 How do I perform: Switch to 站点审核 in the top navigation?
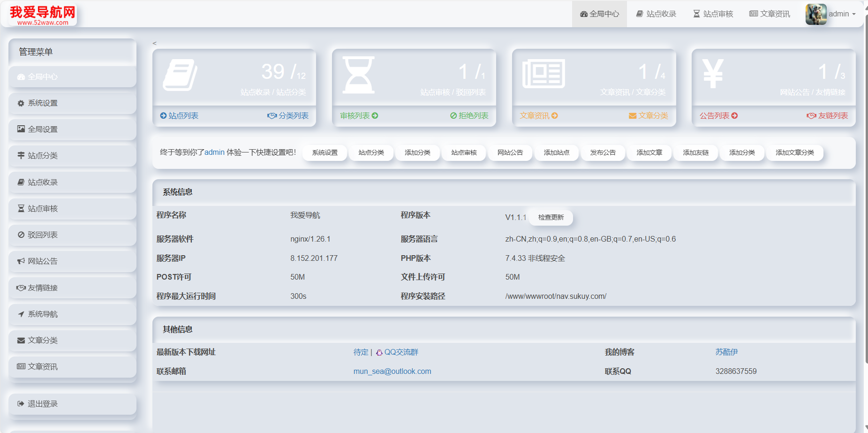pos(713,14)
